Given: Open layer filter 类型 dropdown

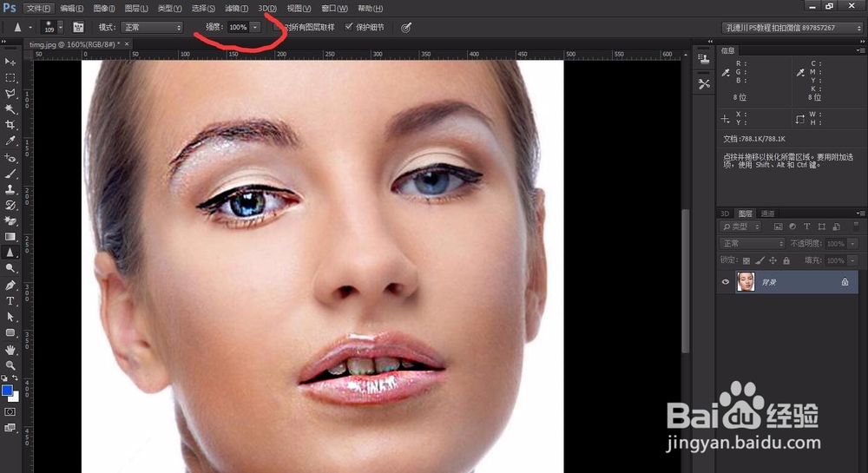Looking at the screenshot, I should click(x=740, y=227).
